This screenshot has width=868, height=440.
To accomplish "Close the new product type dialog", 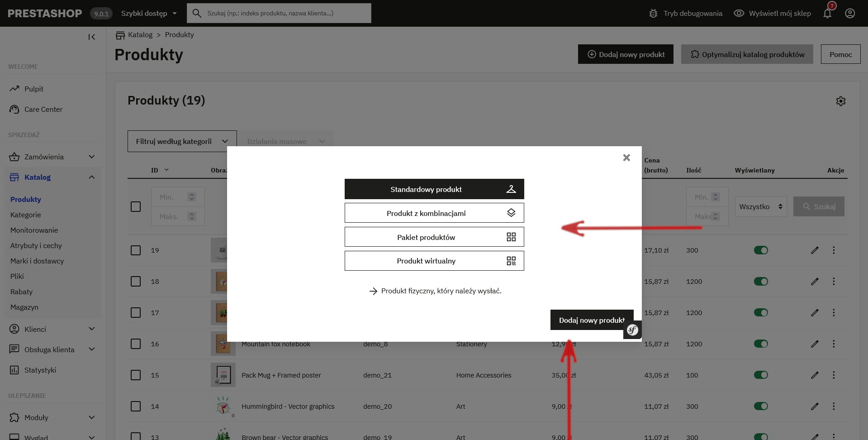I will pos(626,158).
